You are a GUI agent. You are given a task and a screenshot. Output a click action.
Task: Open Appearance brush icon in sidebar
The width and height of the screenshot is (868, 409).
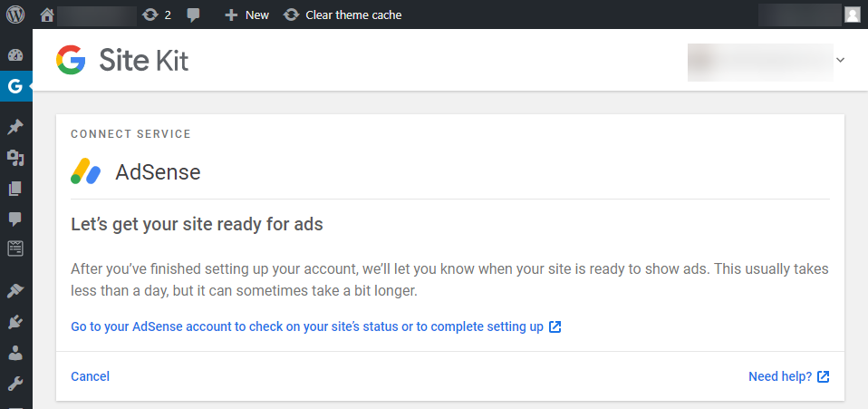pos(15,290)
